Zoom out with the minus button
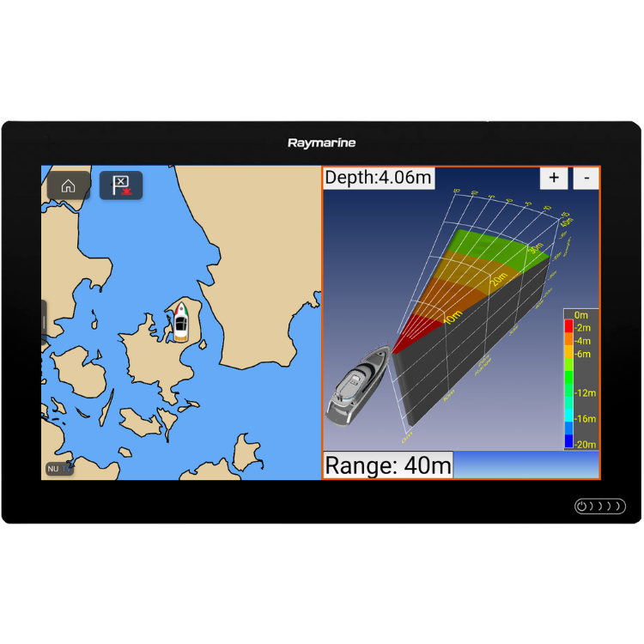This screenshot has height=644, width=644. [586, 178]
